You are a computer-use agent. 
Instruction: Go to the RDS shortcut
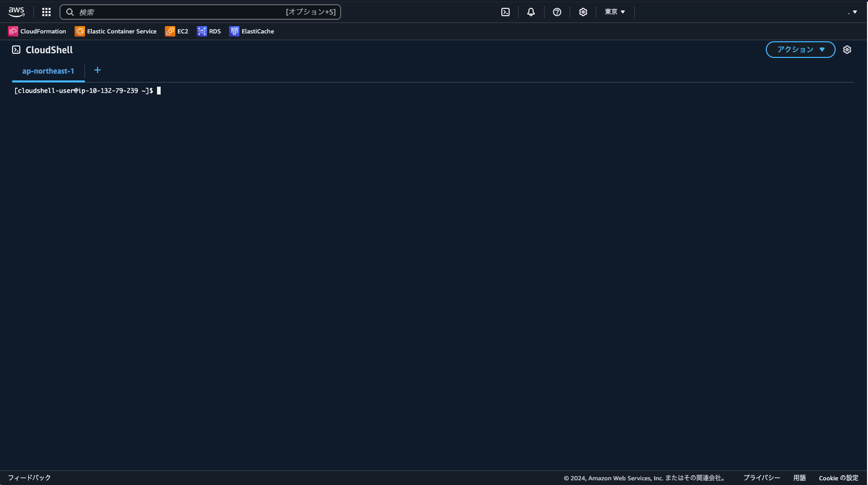click(x=215, y=31)
